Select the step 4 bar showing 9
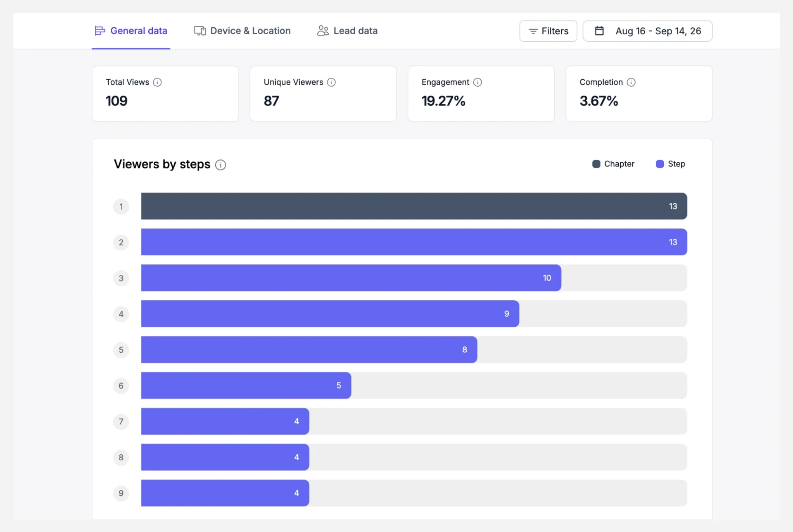The image size is (793, 532). click(330, 314)
